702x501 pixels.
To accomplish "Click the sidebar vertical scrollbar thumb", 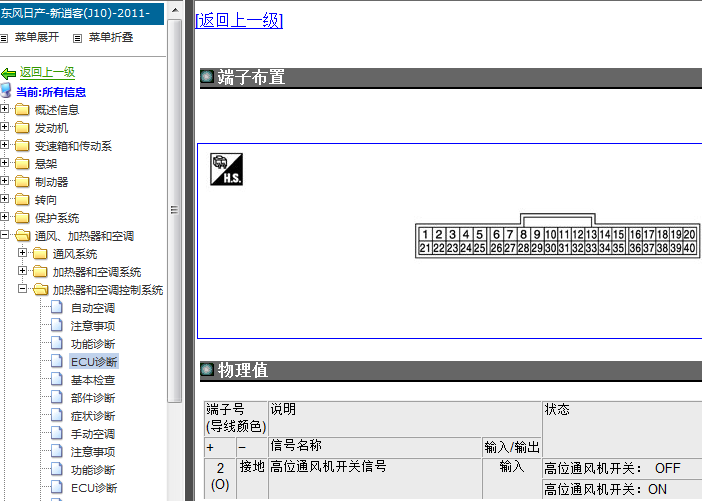I will point(175,210).
